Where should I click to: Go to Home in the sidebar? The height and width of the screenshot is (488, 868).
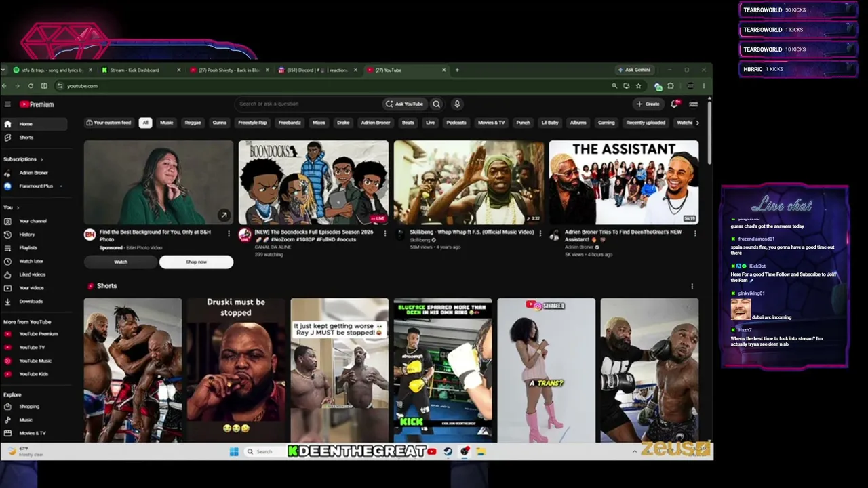coord(35,124)
